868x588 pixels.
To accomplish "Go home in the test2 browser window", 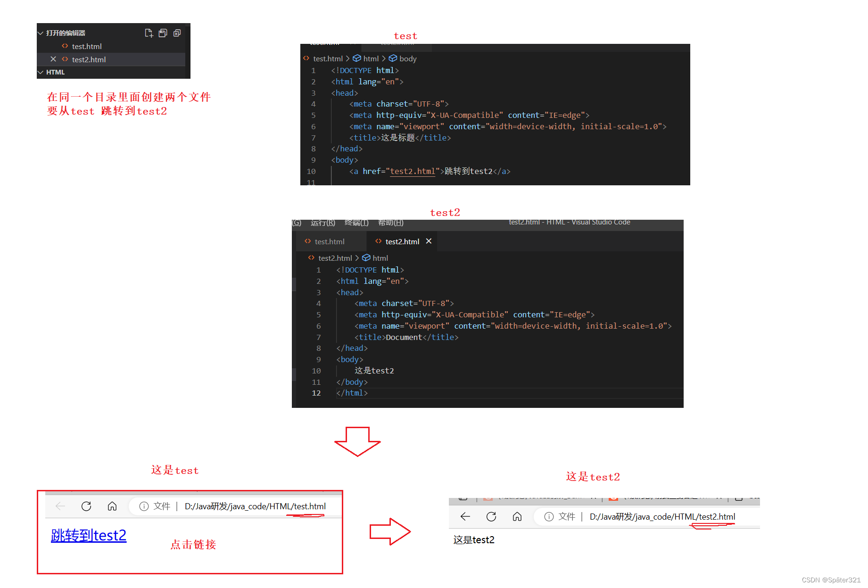I will 517,516.
